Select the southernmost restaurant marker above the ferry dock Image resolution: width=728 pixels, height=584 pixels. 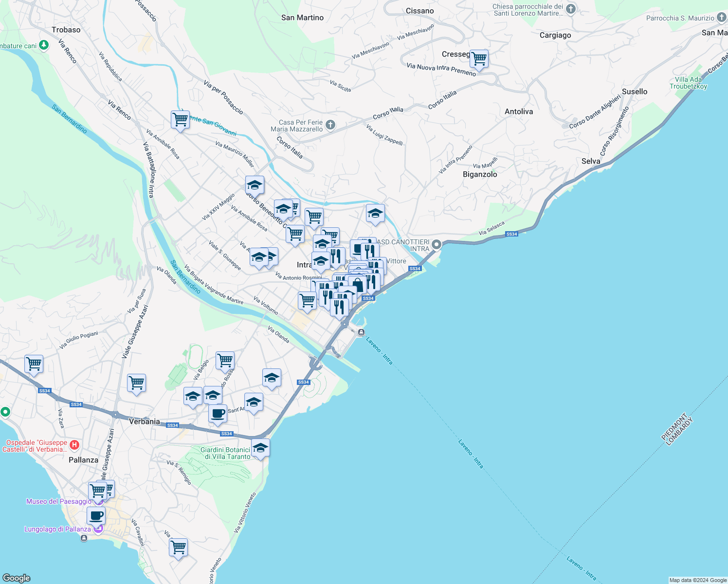click(339, 308)
